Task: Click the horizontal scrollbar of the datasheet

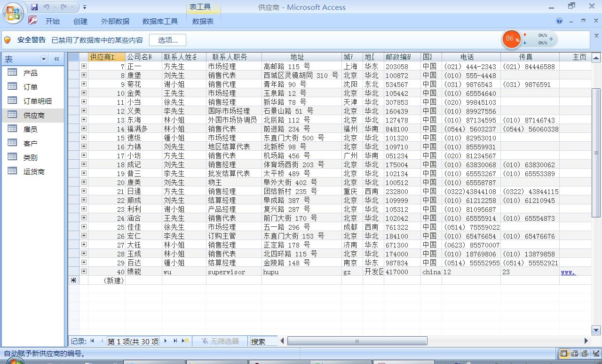Action: coord(356,341)
